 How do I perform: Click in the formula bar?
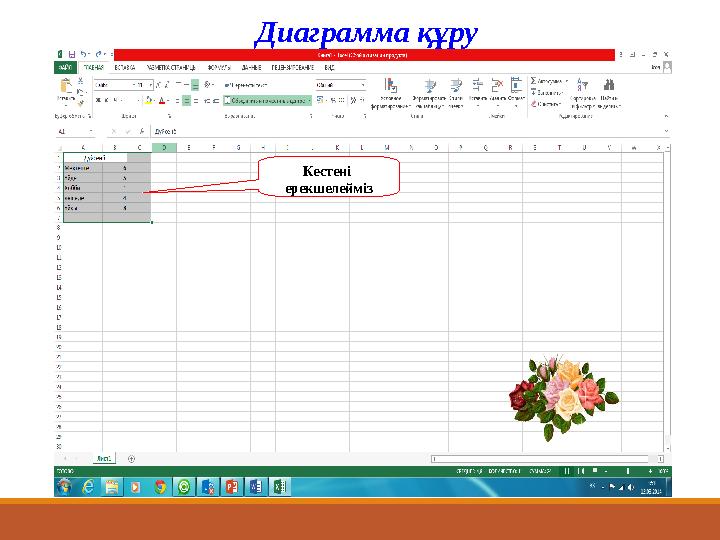click(x=406, y=132)
